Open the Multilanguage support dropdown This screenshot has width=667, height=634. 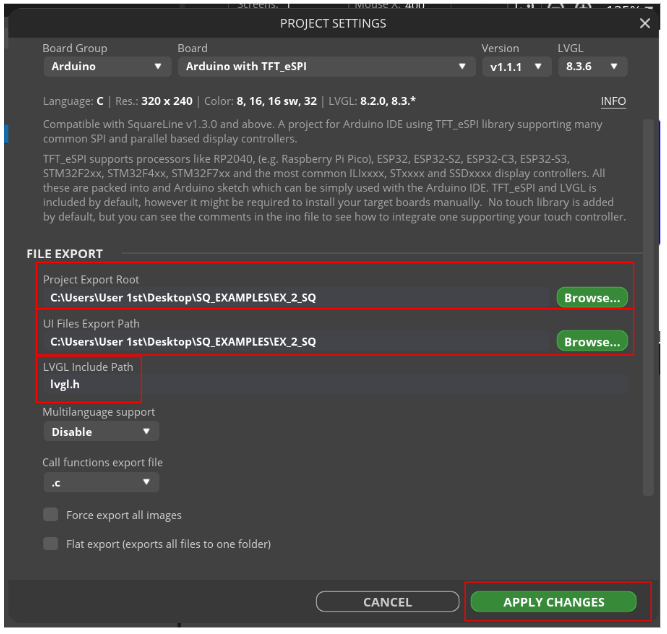click(101, 432)
